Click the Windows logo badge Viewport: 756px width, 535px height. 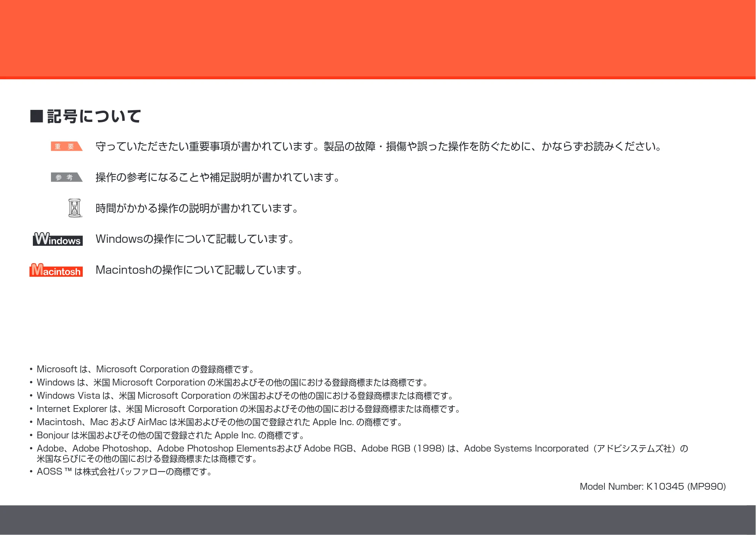(x=58, y=239)
